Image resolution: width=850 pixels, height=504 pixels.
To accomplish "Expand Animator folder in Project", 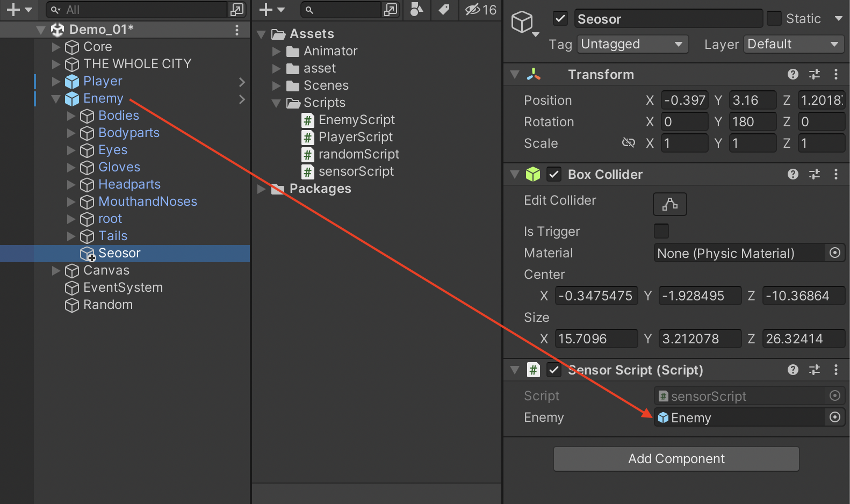I will 276,52.
